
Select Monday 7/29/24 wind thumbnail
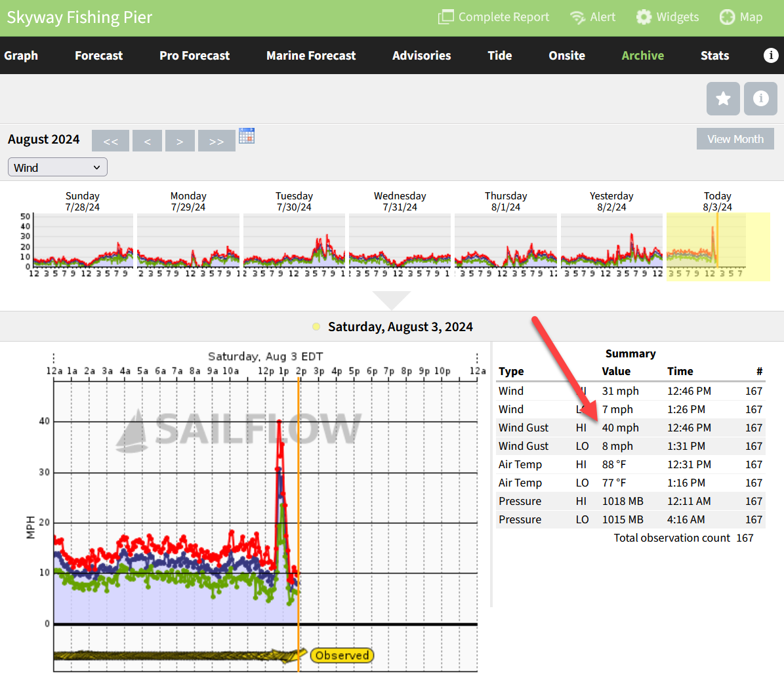coord(188,240)
